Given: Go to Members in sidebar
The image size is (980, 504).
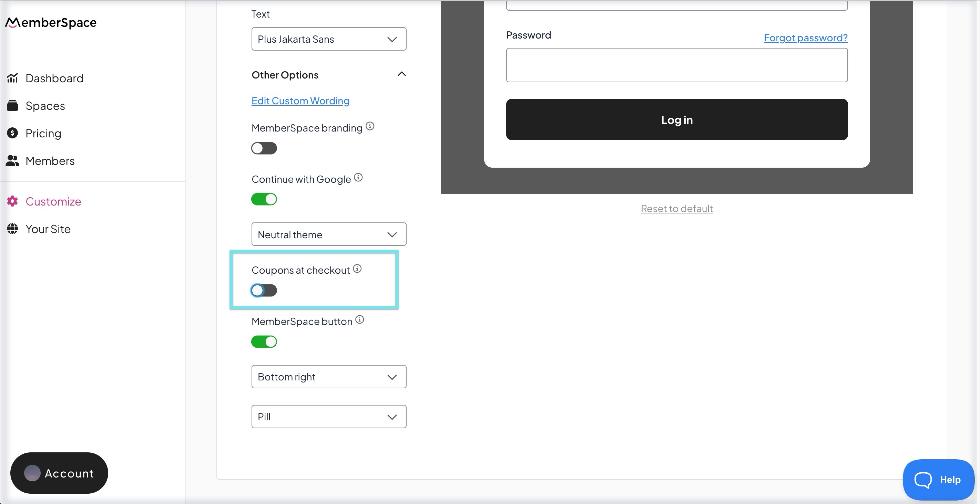Looking at the screenshot, I should [50, 161].
